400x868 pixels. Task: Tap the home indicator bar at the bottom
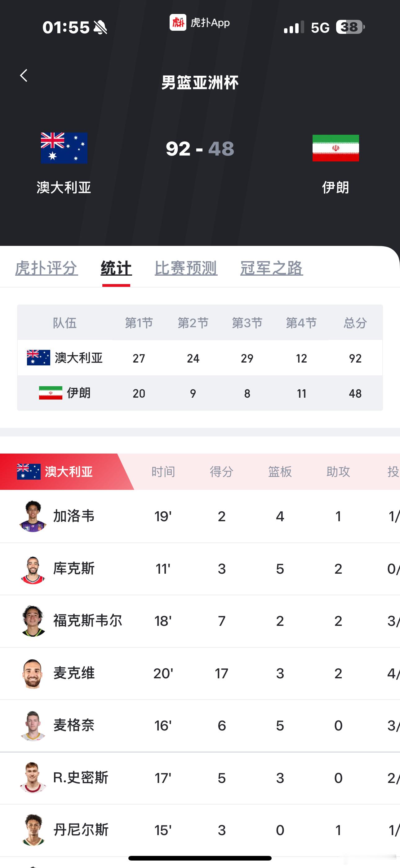point(200,858)
